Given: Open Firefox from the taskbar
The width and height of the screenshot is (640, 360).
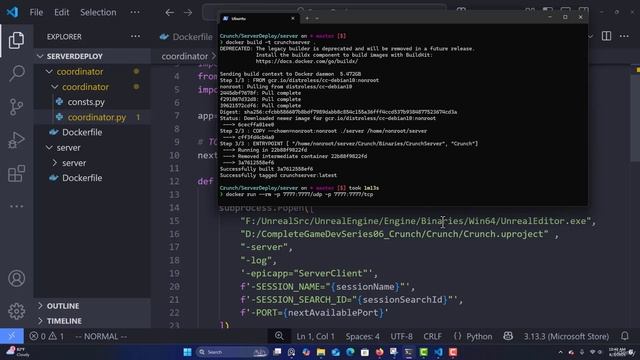Looking at the screenshot, I should point(380,352).
